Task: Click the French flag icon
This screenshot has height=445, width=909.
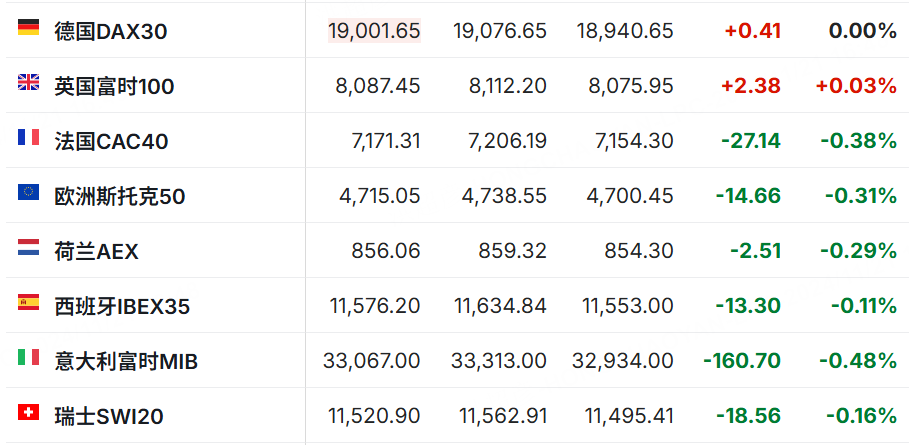Action: (x=28, y=137)
